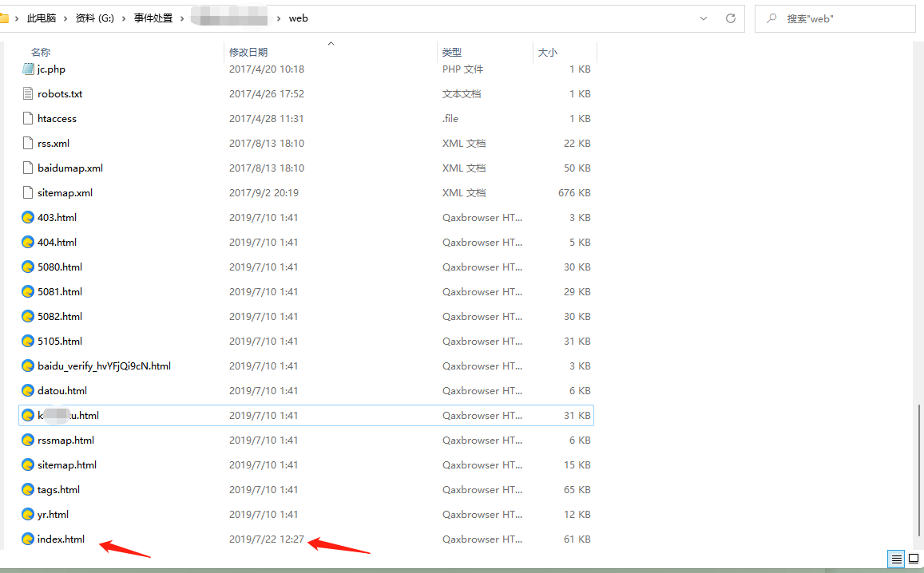Sort files by 名称 column header

pos(41,52)
